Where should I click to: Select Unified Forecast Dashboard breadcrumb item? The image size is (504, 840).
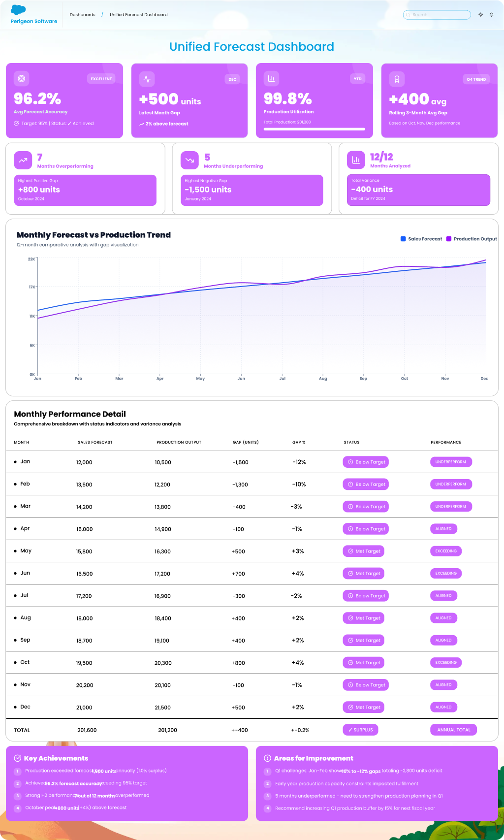tap(138, 15)
